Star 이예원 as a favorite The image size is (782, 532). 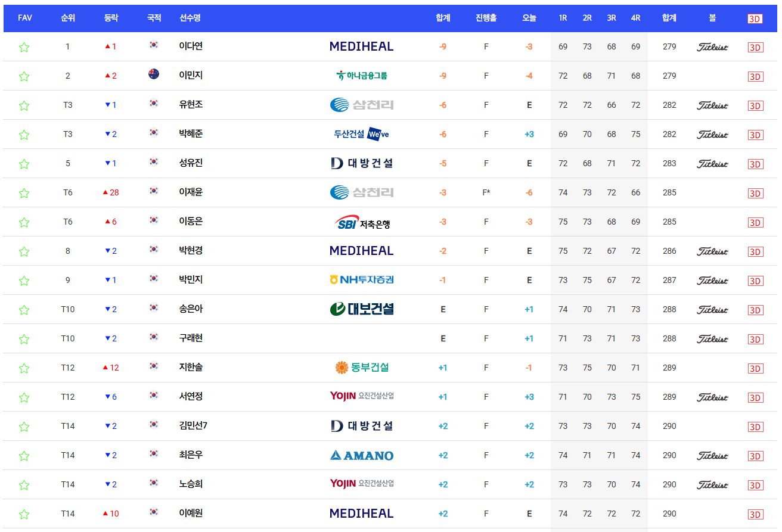(x=24, y=513)
